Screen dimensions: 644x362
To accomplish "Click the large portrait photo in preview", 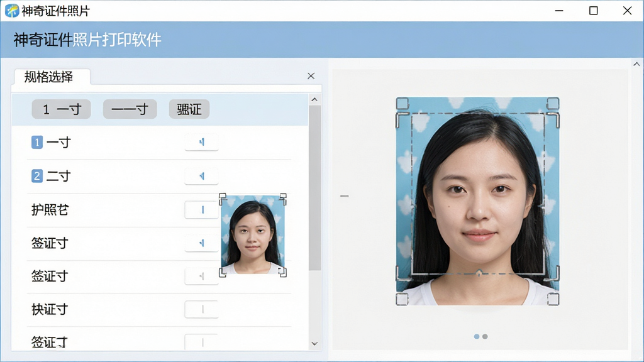I will tap(478, 201).
